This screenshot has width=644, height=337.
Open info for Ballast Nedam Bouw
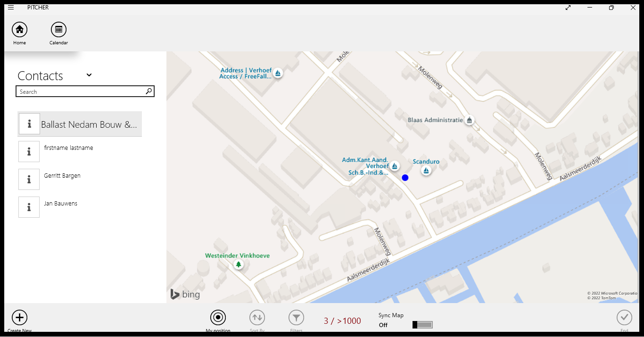tap(29, 124)
